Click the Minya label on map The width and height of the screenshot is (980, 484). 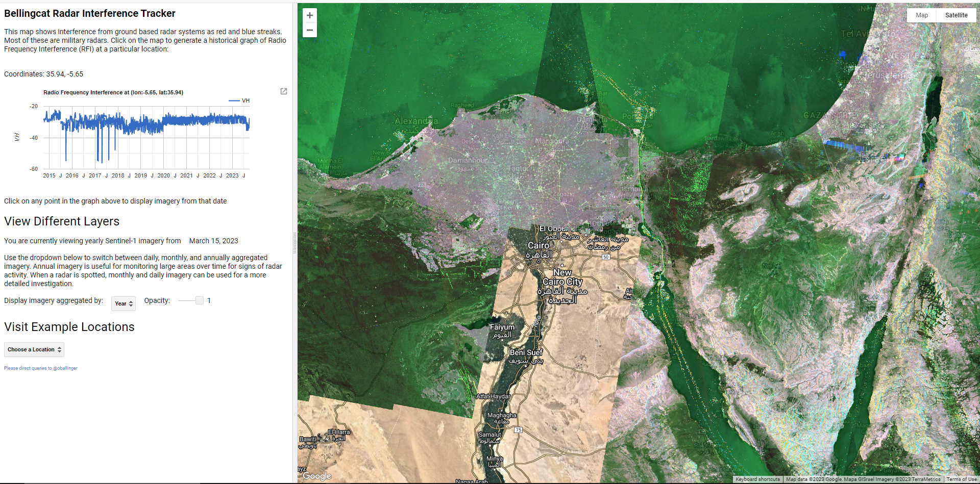(495, 462)
